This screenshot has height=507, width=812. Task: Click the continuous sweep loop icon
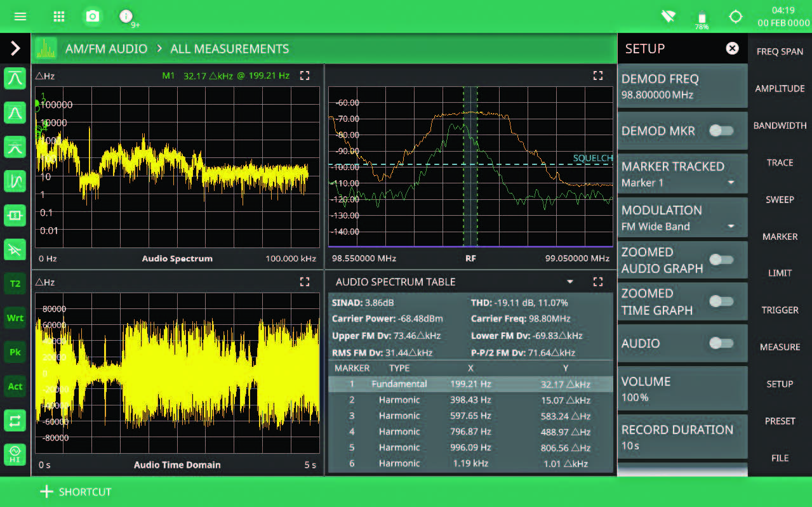pyautogui.click(x=15, y=419)
